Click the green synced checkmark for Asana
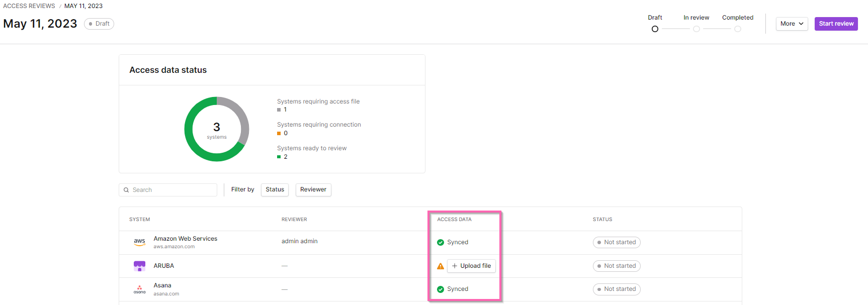The height and width of the screenshot is (305, 868). (x=441, y=289)
